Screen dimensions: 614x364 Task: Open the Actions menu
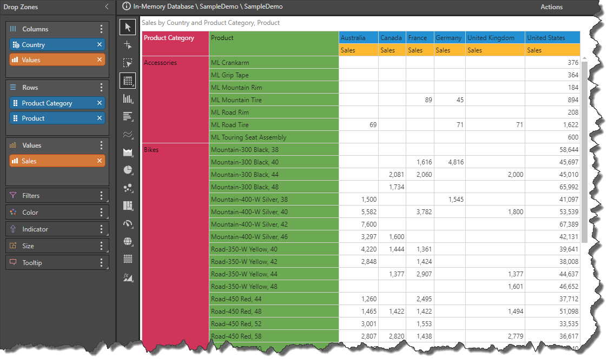551,7
